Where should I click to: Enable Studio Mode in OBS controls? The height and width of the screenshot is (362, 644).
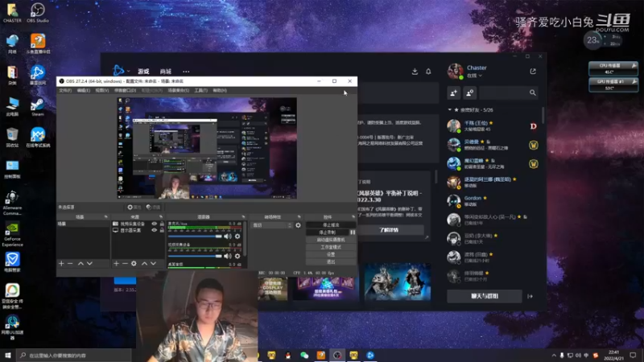pyautogui.click(x=331, y=247)
